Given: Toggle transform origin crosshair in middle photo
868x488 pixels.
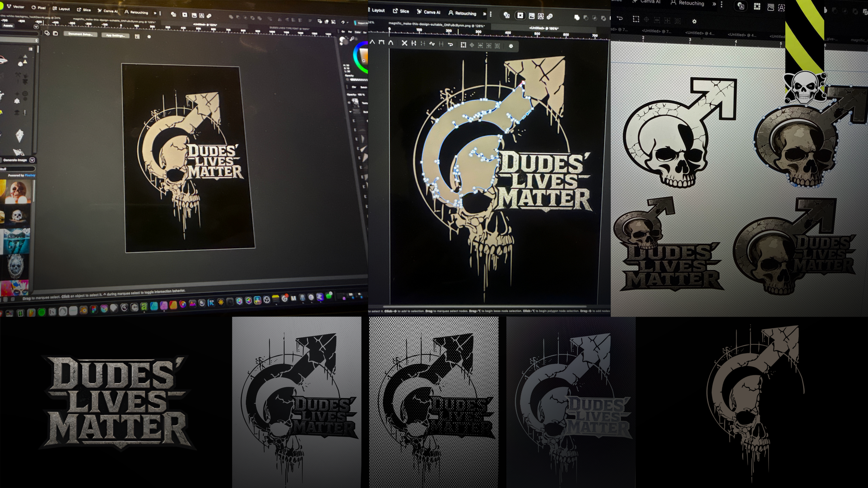Looking at the screenshot, I should (x=472, y=45).
